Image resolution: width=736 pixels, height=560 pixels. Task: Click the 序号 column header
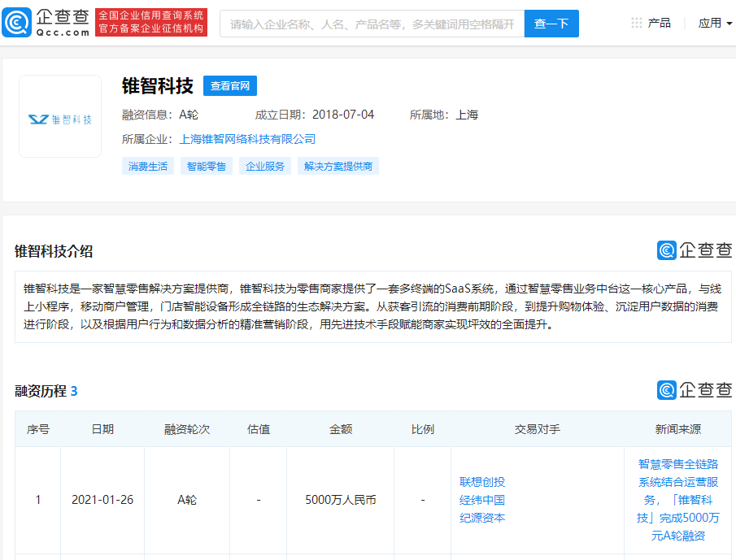tap(38, 429)
